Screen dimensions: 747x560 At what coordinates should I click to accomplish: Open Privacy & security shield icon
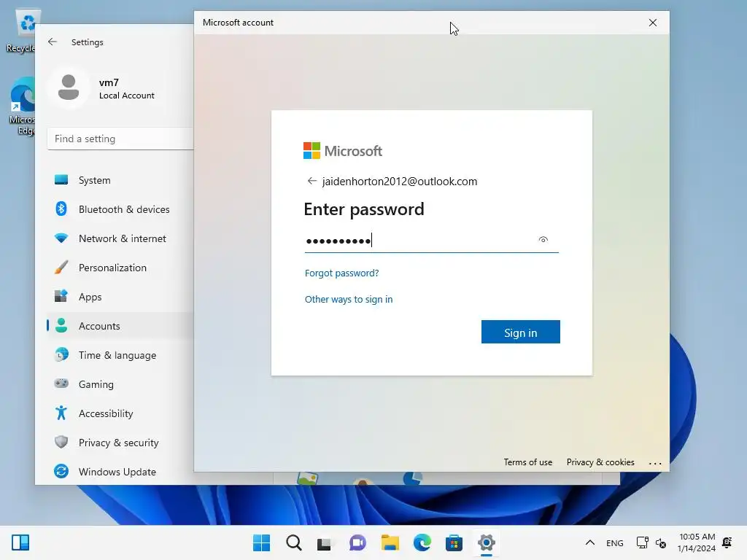61,442
